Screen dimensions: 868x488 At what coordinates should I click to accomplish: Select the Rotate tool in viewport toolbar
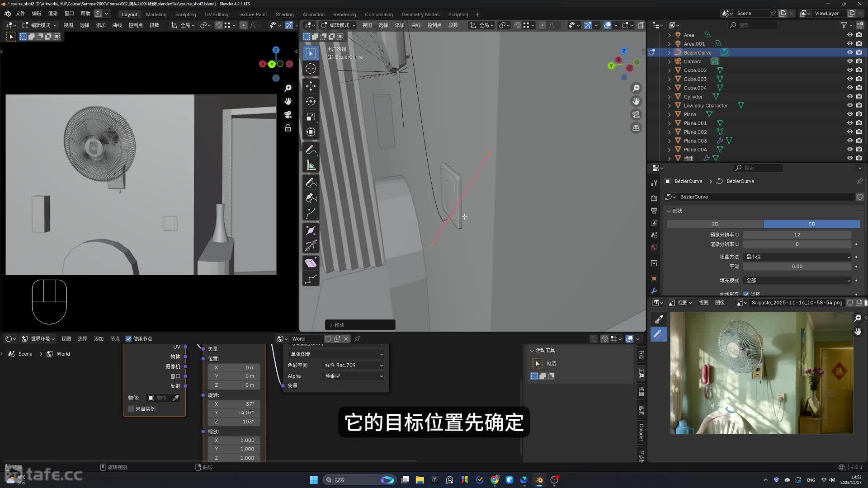pos(311,101)
